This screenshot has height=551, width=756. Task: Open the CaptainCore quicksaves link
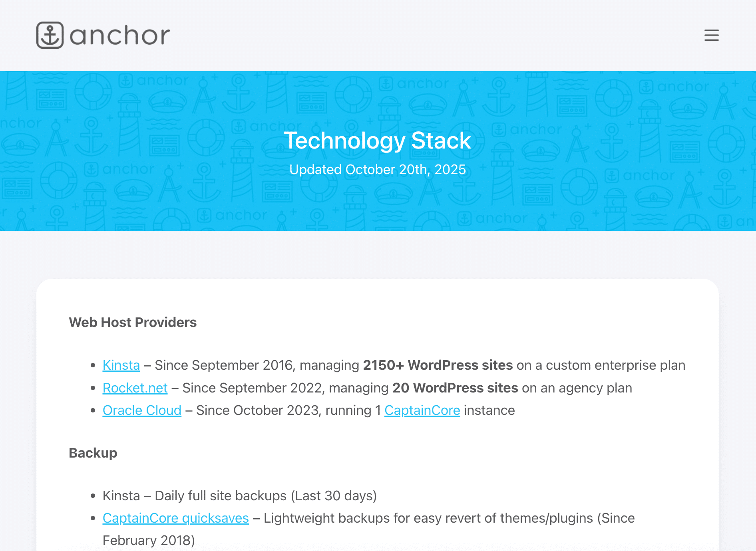[x=175, y=518]
